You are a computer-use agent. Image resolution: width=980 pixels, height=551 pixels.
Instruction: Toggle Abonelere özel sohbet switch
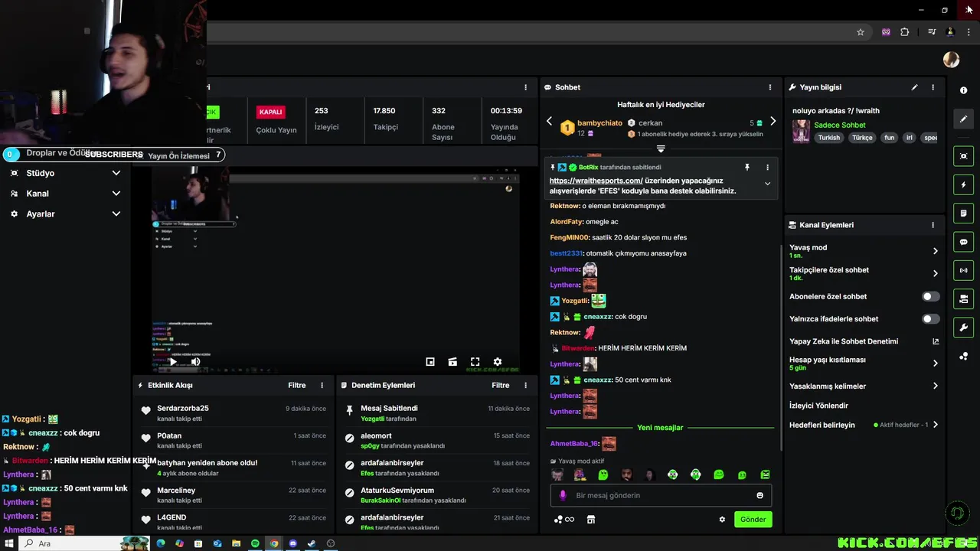tap(930, 296)
